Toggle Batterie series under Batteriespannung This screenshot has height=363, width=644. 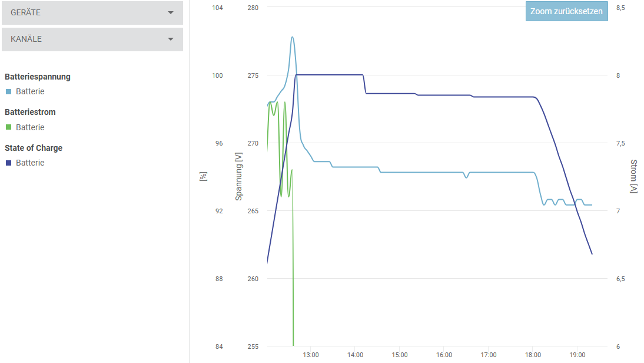point(30,92)
